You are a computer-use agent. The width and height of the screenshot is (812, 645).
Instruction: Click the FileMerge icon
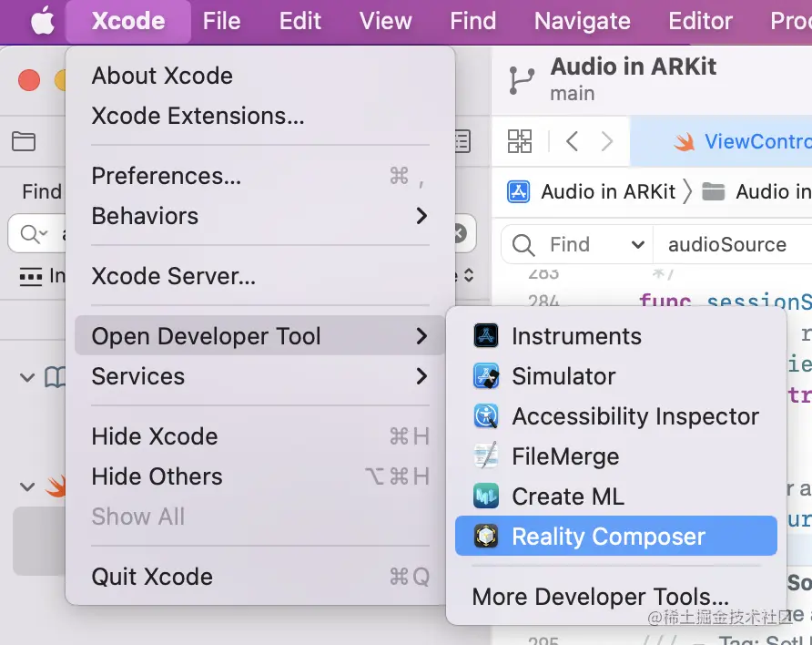486,456
